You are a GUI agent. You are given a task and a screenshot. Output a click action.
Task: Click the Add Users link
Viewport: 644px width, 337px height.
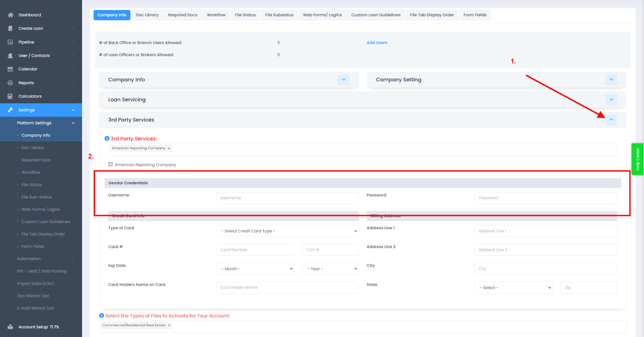377,43
